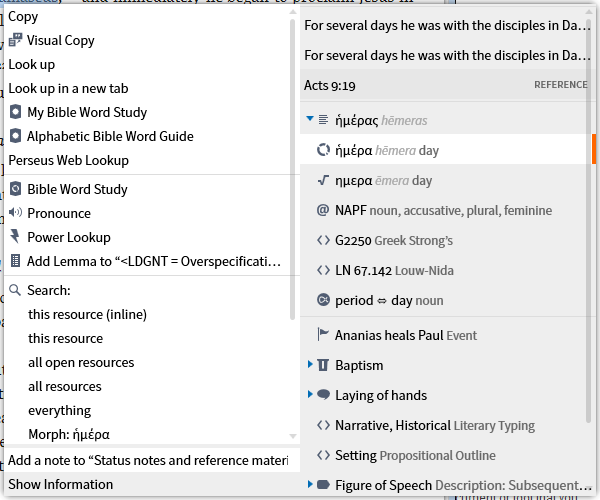
Task: Click the flag icon beside Ananias heals Paul
Action: (x=323, y=335)
